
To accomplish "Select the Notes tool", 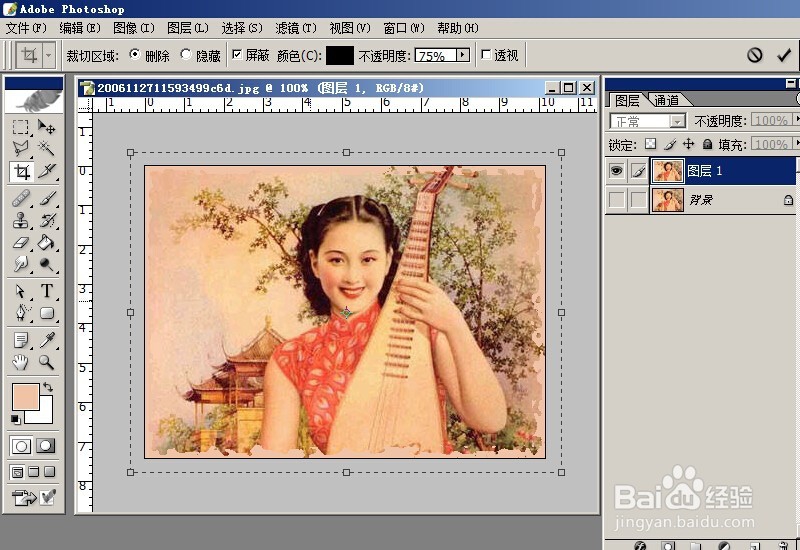I will tap(20, 340).
